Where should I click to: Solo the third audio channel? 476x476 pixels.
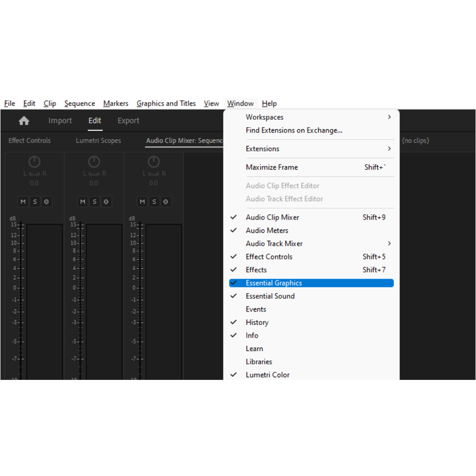(154, 202)
